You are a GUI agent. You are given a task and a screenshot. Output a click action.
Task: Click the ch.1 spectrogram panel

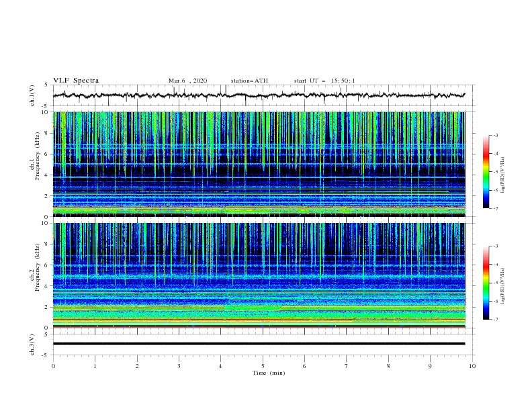pos(259,164)
